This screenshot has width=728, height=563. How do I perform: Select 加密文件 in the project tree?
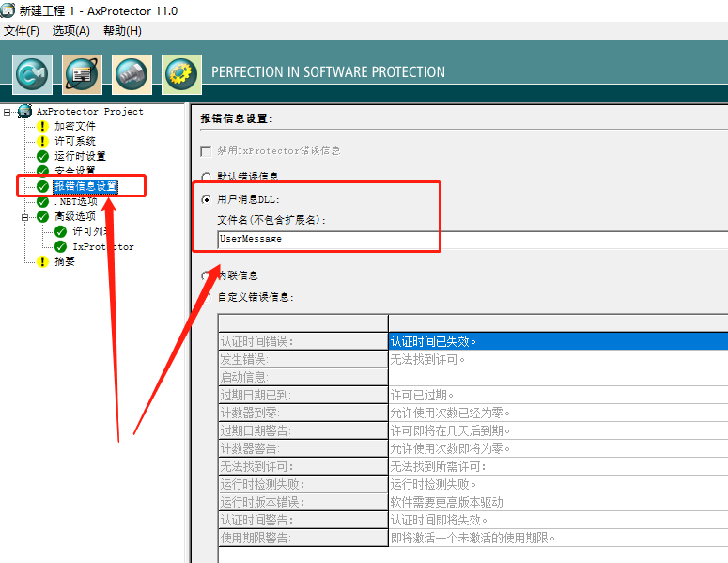click(x=75, y=126)
